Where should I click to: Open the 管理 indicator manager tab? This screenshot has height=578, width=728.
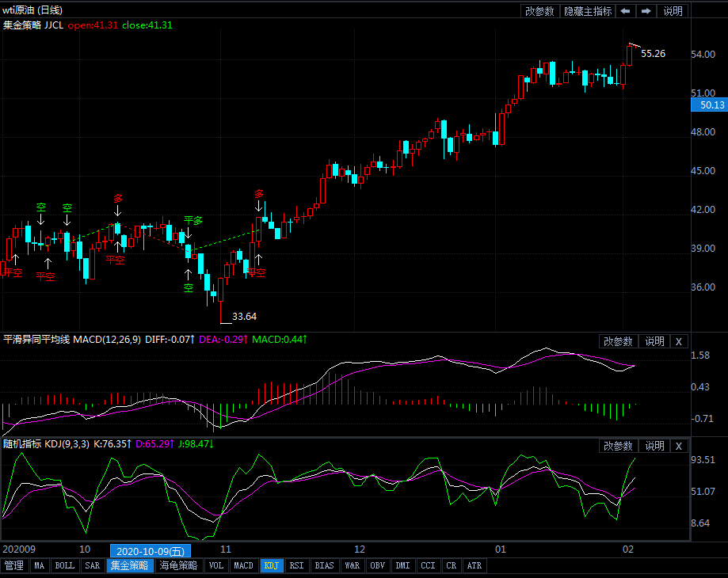13,565
